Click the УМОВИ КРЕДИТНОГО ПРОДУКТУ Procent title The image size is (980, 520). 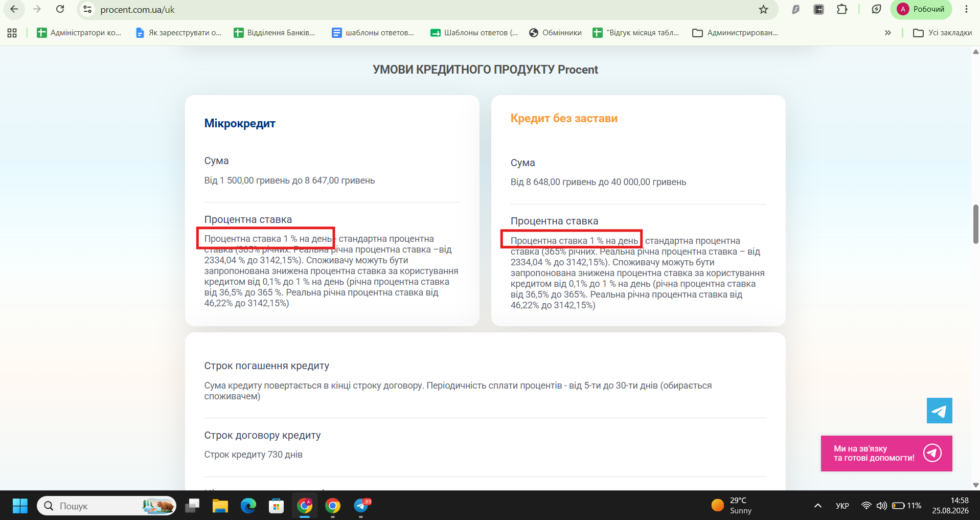pos(485,70)
